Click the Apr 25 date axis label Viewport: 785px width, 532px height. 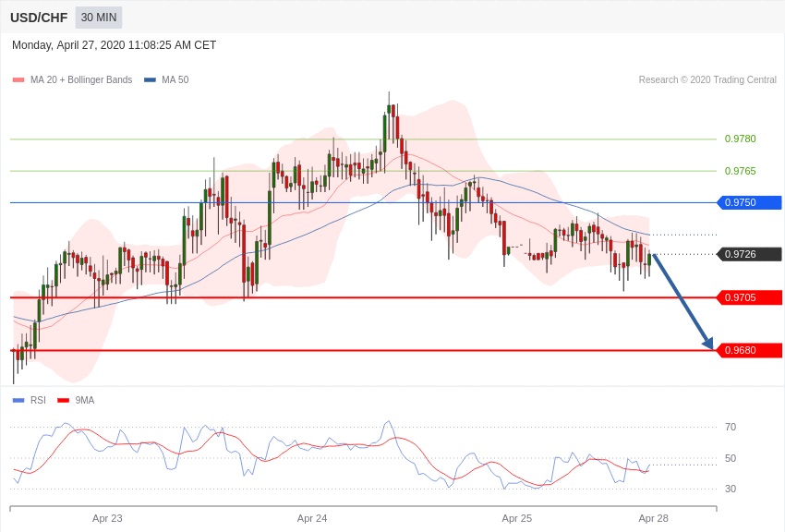pos(517,518)
